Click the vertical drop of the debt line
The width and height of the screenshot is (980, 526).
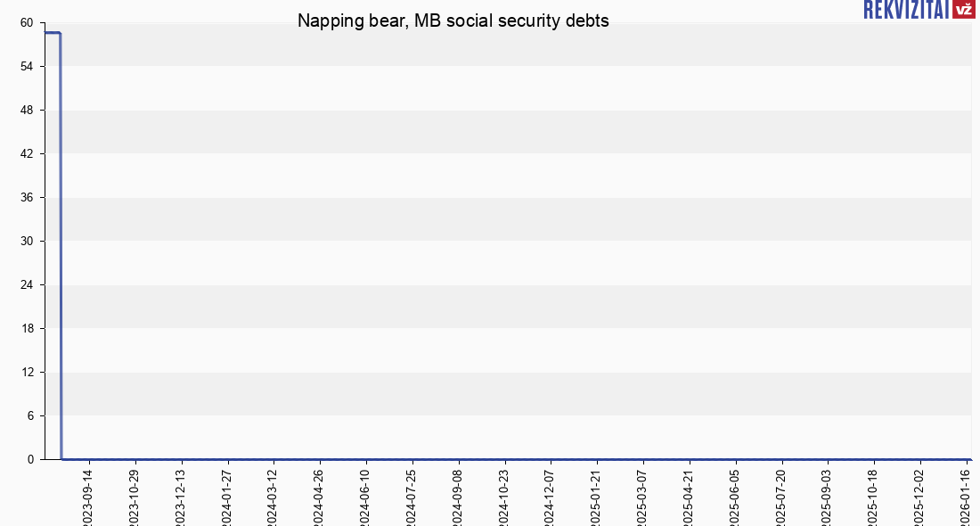point(61,241)
